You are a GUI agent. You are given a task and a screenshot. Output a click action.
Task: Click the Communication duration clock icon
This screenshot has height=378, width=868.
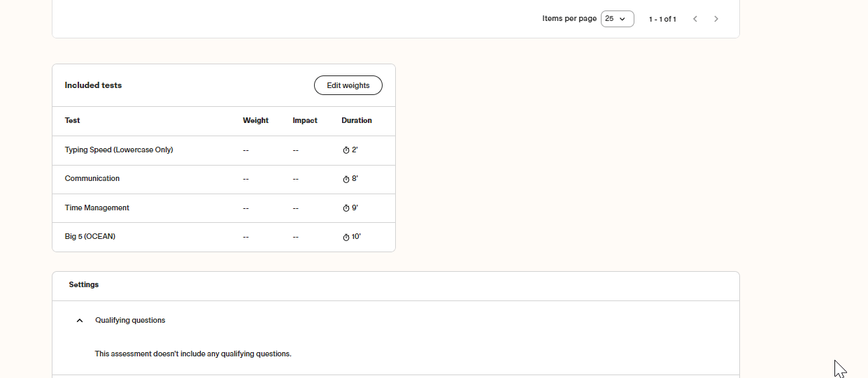point(346,180)
